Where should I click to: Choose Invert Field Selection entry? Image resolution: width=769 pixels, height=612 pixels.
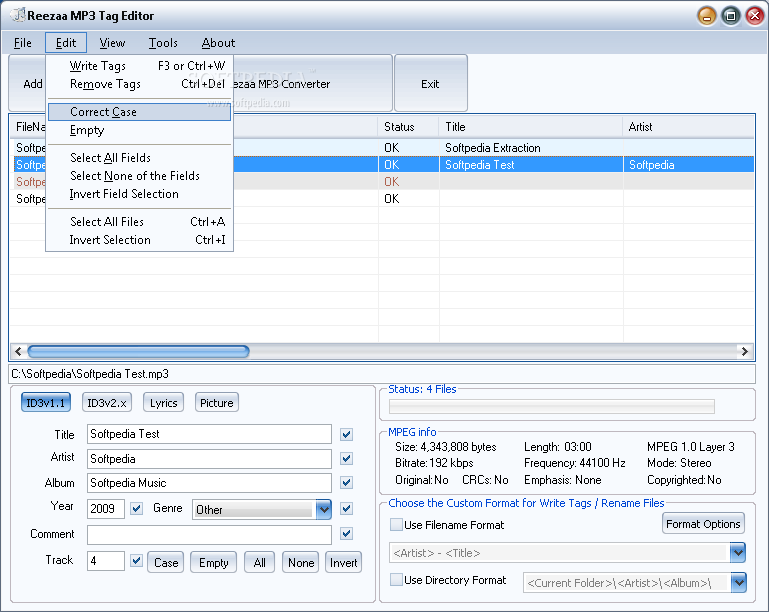point(139,194)
